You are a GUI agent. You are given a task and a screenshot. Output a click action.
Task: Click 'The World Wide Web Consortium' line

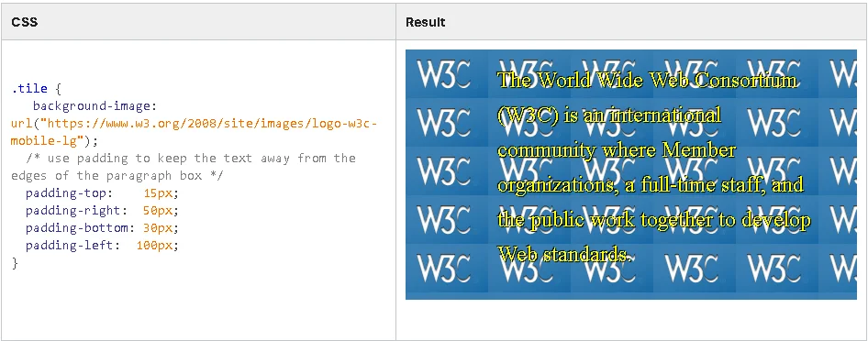pyautogui.click(x=647, y=80)
